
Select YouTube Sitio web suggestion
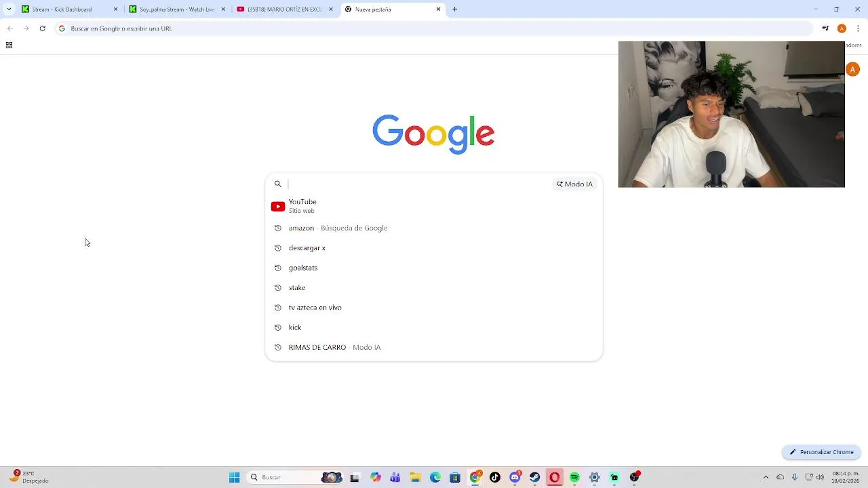click(434, 206)
